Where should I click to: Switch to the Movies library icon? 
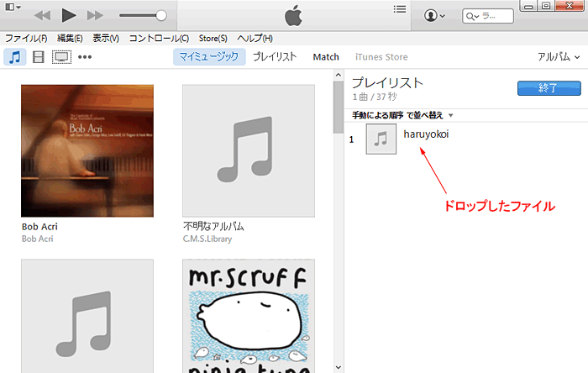click(x=39, y=57)
